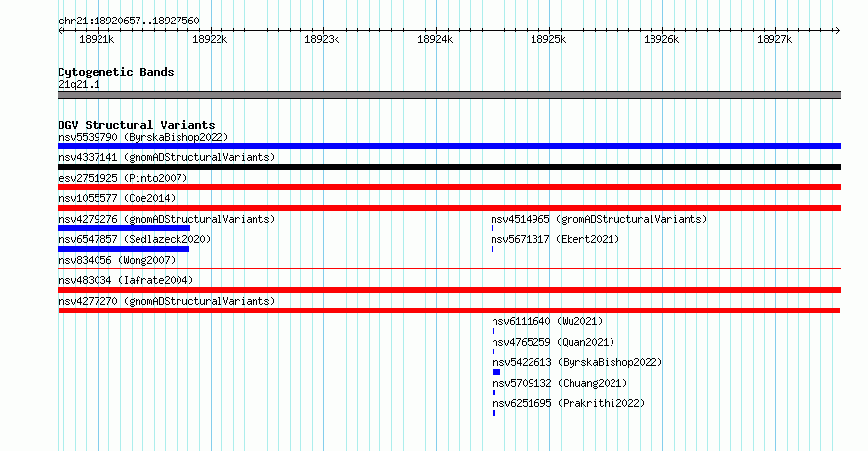Open the nsv1055577 (Coe2014) variant label
Screen dimensions: 868x451
coord(117,198)
